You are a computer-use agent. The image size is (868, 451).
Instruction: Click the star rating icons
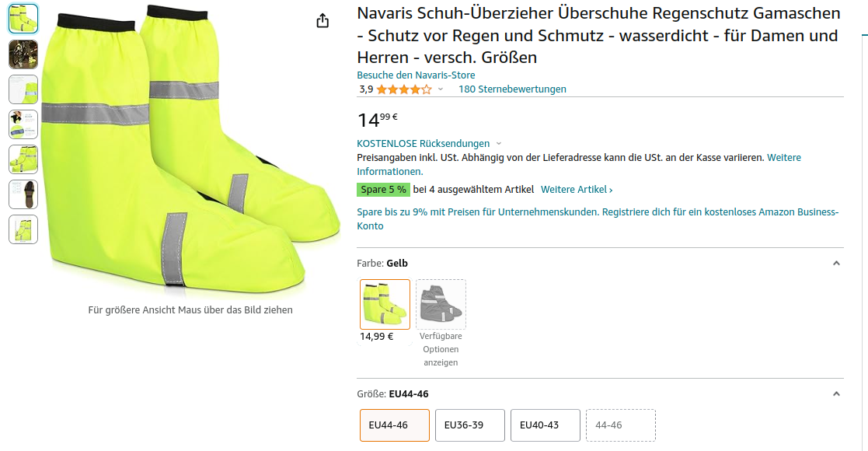tap(403, 89)
